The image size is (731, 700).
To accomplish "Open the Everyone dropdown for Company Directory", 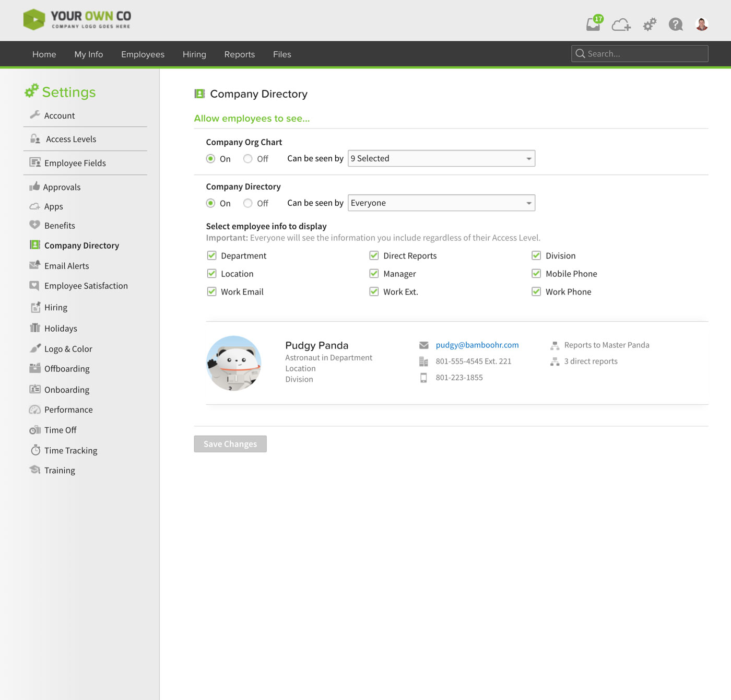I will coord(441,203).
